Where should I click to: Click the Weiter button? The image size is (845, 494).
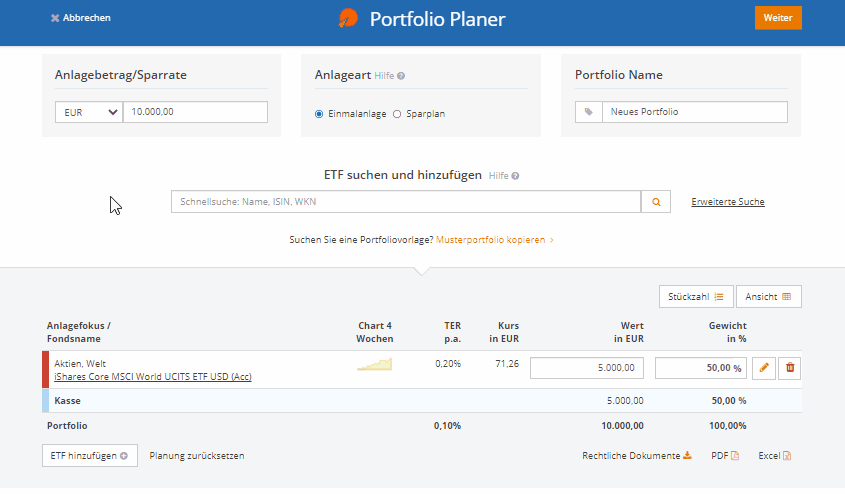(778, 18)
